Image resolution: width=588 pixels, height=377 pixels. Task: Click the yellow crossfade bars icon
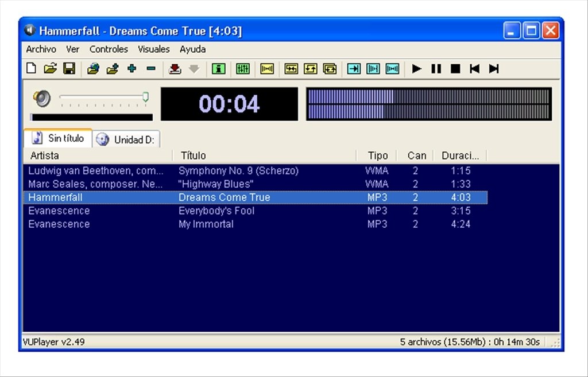(x=267, y=69)
